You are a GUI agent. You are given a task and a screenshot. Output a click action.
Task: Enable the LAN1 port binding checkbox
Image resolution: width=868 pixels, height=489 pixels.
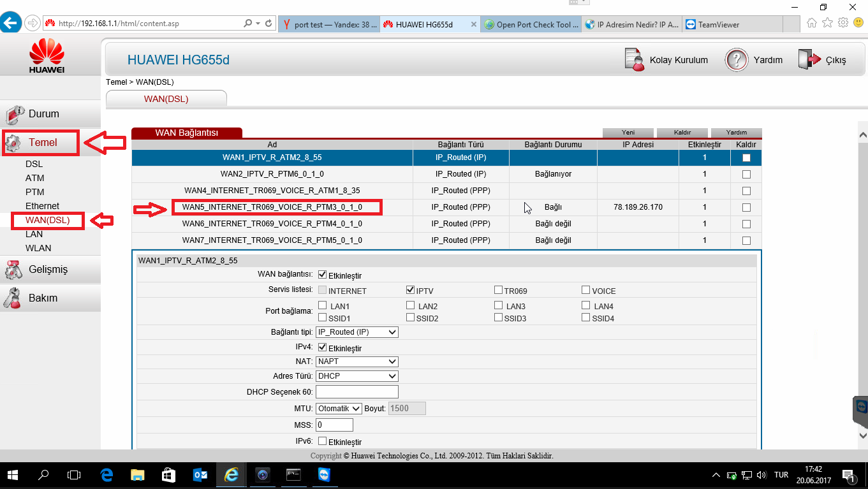tap(323, 305)
